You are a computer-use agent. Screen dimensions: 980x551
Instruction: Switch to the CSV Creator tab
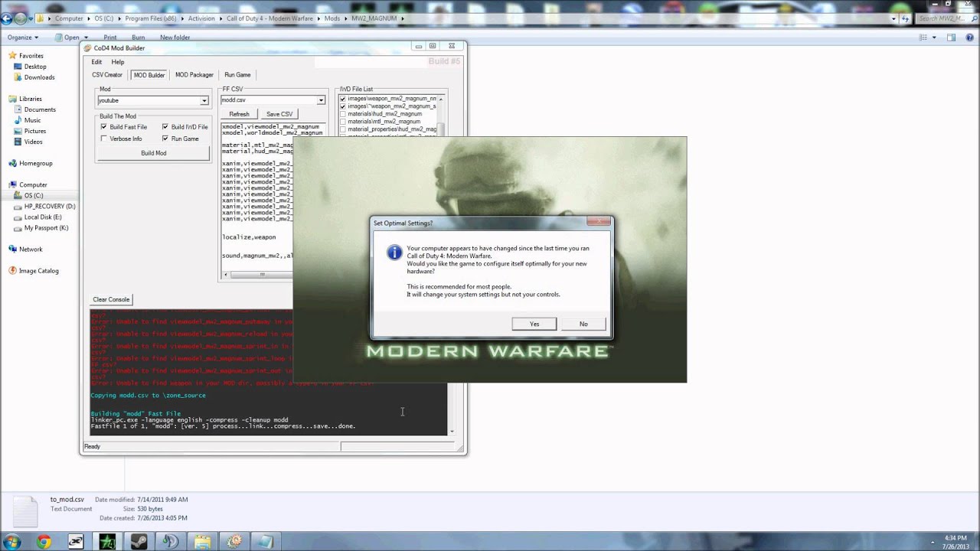107,75
